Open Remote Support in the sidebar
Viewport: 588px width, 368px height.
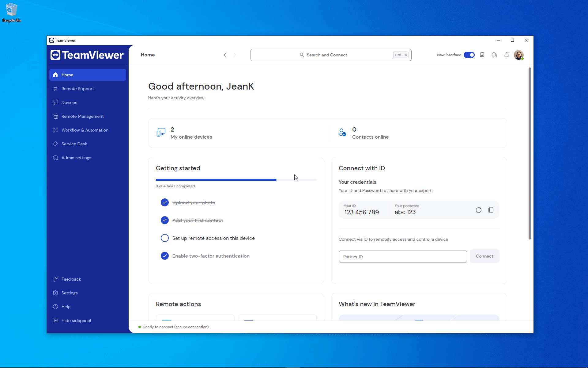[x=77, y=89]
